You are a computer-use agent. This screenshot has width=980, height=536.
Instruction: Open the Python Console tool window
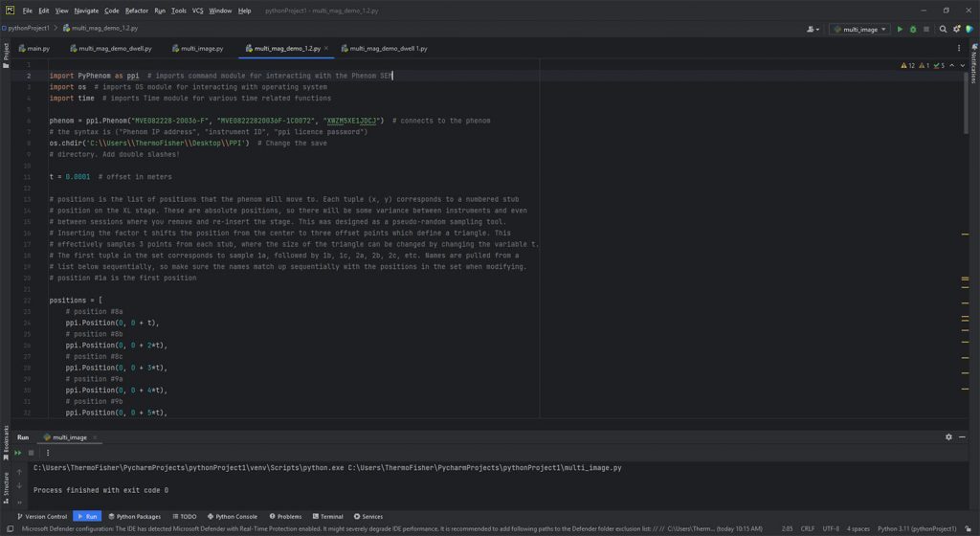click(232, 516)
